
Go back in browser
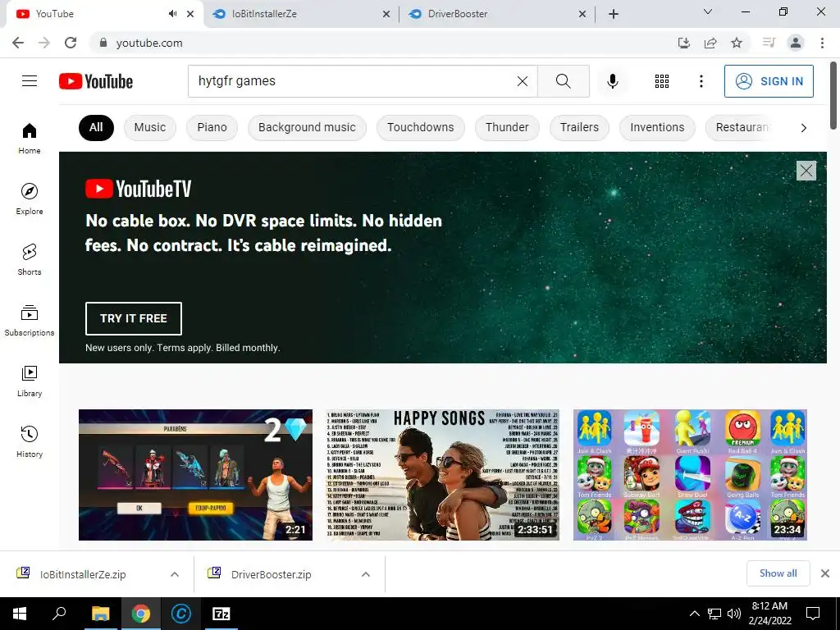click(x=18, y=43)
